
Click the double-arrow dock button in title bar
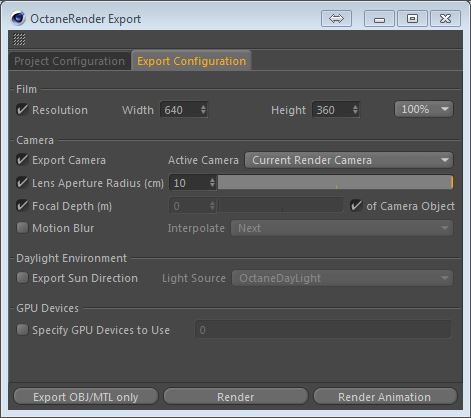[x=336, y=18]
